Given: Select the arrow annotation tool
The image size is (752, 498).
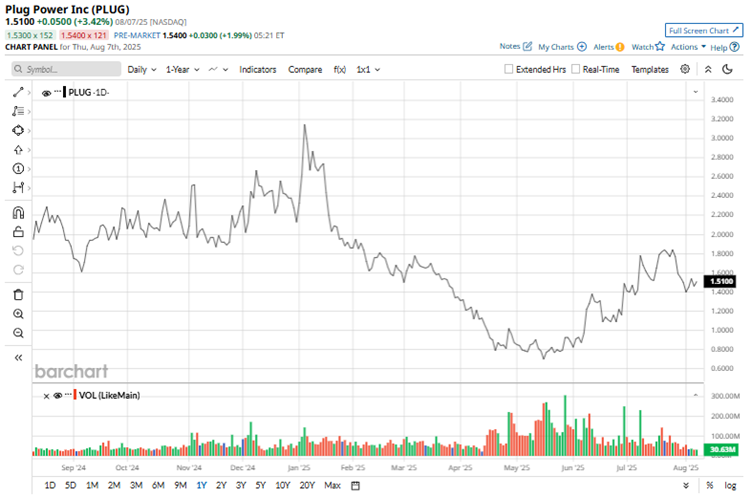Looking at the screenshot, I should [18, 150].
